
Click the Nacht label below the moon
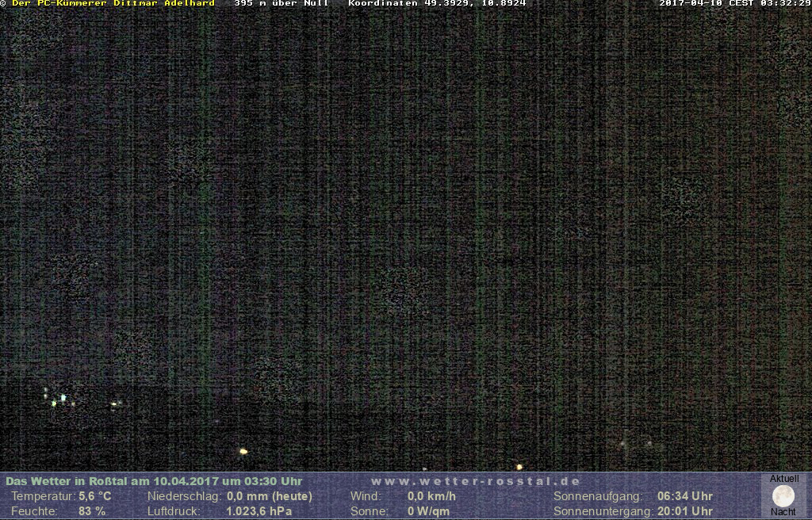(783, 512)
